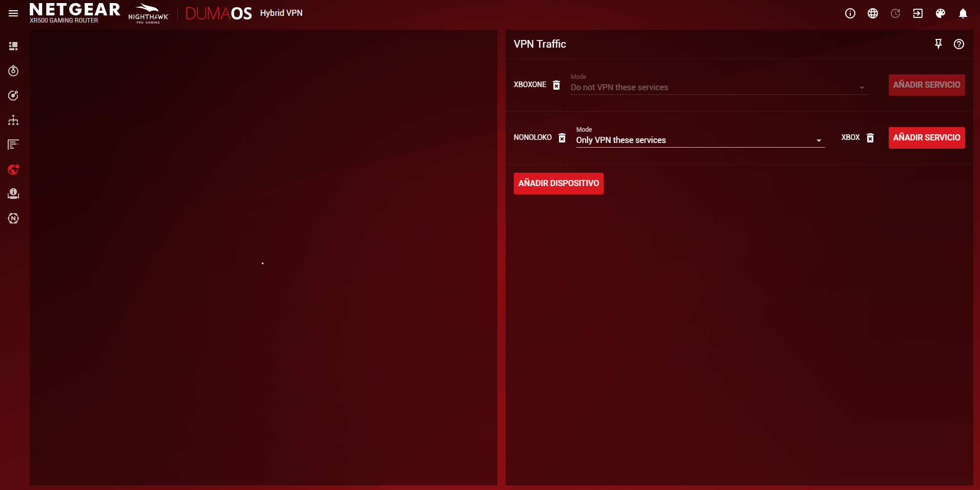Click the Netgear N settings icon
Screen dimensions: 980x490
(x=13, y=218)
